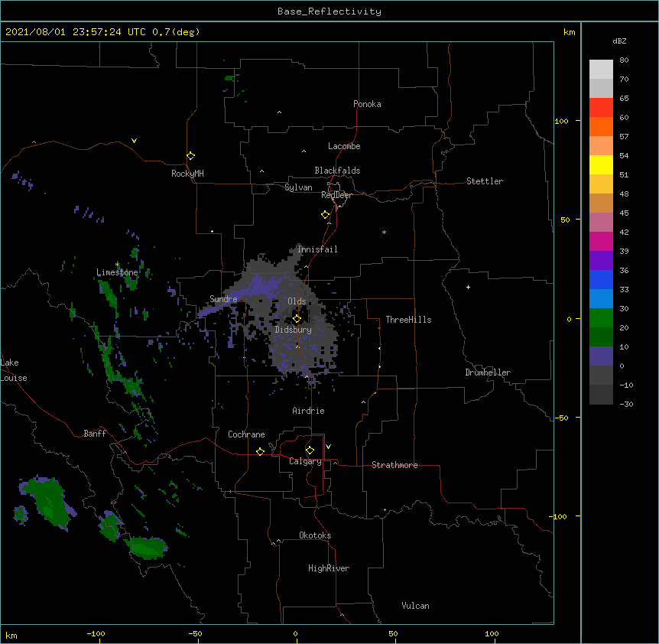Click the Airdrie label
Viewport: 659px width, 644px height.
pos(308,411)
